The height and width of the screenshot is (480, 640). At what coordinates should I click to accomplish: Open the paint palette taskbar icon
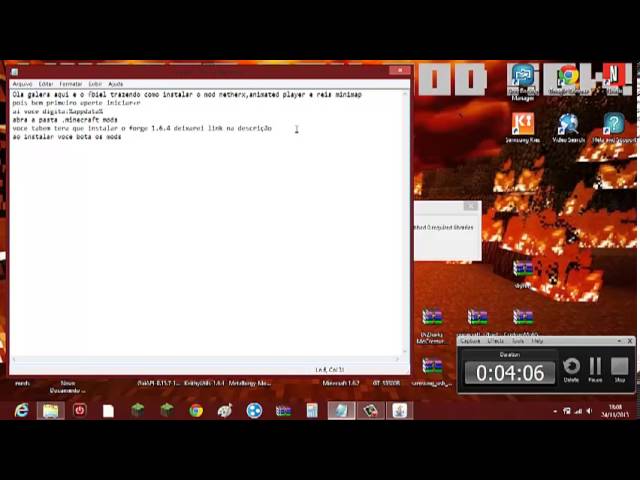(225, 410)
